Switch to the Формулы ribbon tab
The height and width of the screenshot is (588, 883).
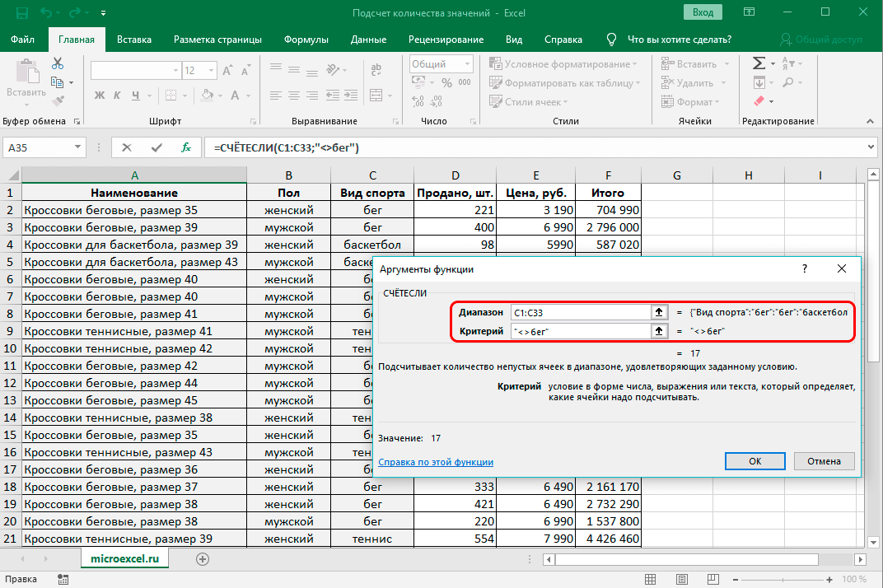pos(306,39)
